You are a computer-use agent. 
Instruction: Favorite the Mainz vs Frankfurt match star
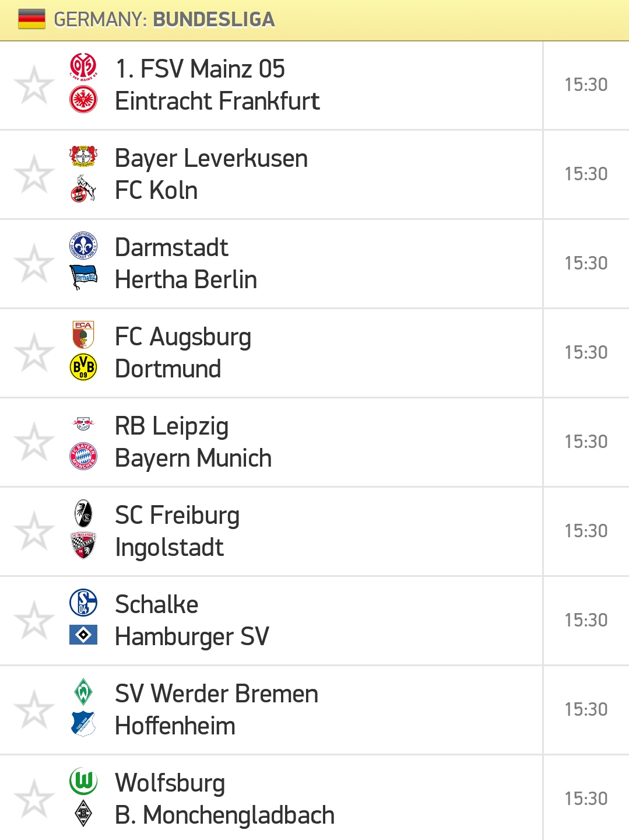(34, 85)
